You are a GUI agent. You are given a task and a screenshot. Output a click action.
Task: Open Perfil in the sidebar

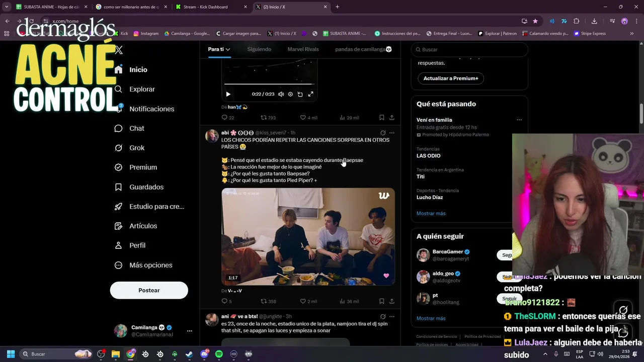click(130, 245)
